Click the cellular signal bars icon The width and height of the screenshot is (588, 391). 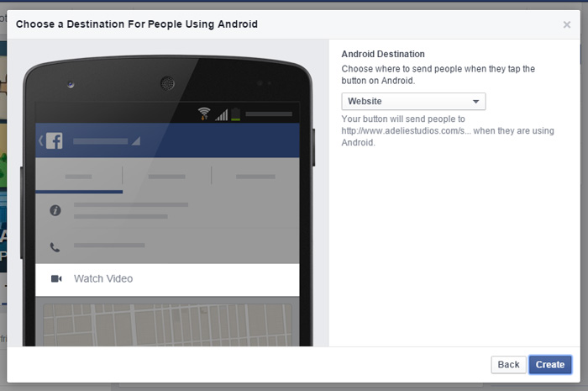[x=221, y=114]
